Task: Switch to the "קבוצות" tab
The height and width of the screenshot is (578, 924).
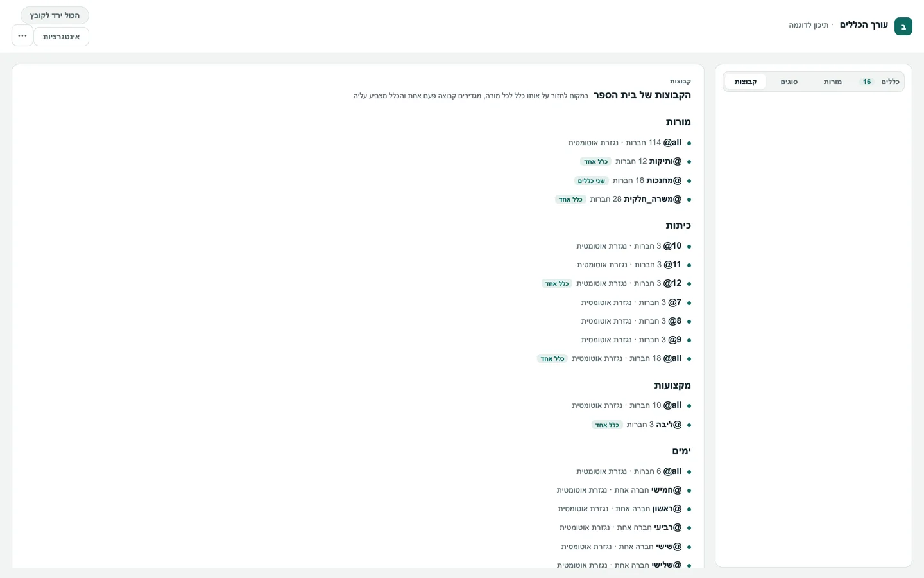Action: [746, 82]
